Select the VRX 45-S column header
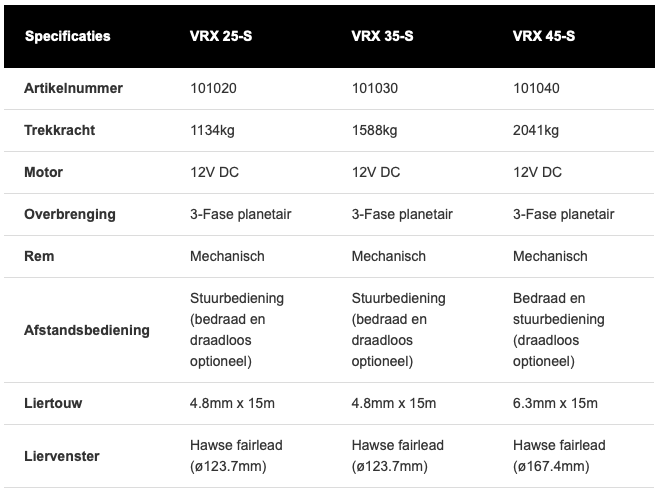 [544, 37]
